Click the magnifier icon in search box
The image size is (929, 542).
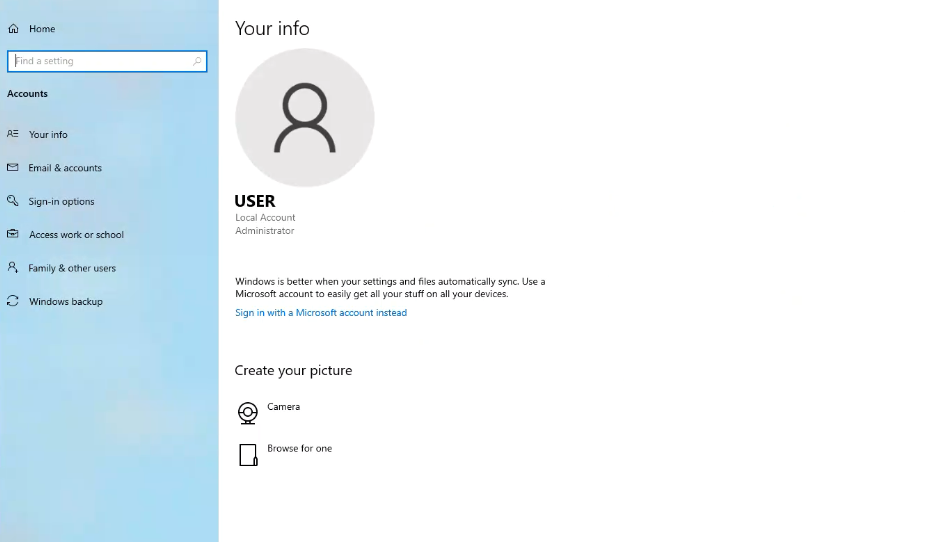click(x=197, y=61)
